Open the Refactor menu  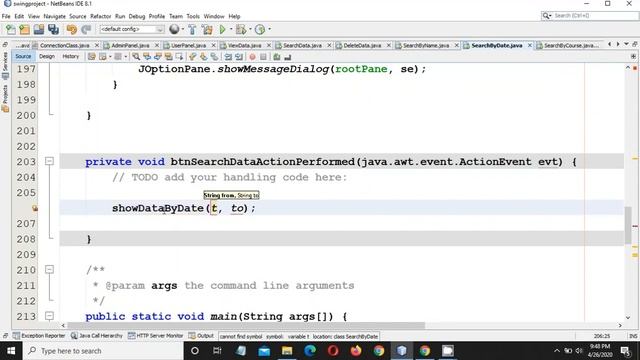point(100,16)
